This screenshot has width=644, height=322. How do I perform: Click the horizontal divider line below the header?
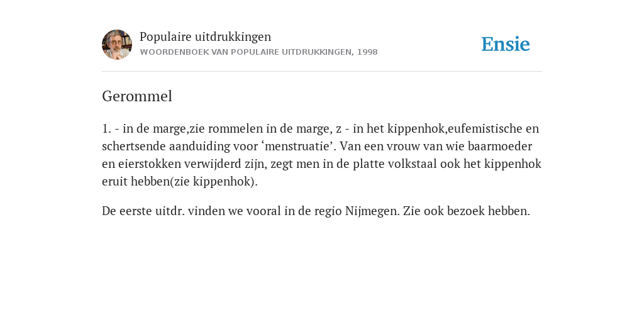pyautogui.click(x=322, y=72)
